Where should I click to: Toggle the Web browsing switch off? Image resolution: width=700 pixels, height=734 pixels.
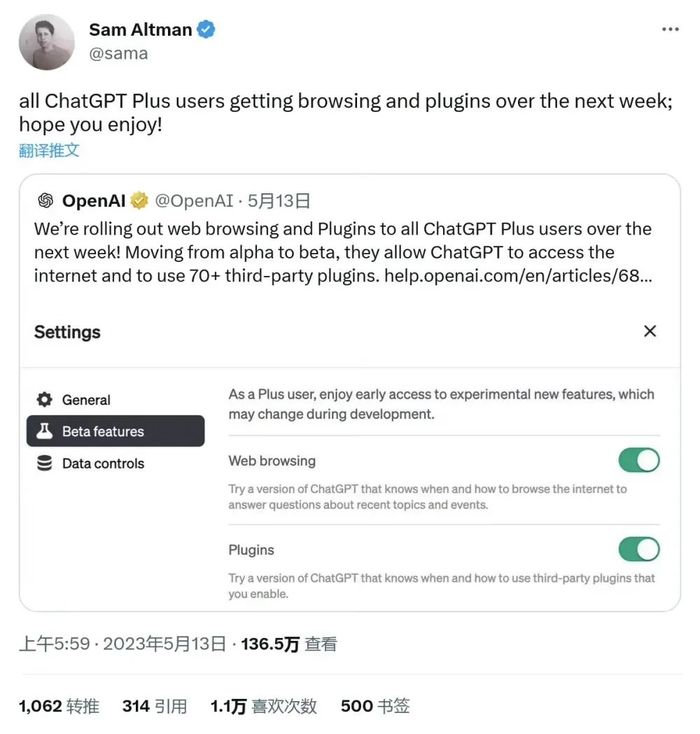click(638, 461)
